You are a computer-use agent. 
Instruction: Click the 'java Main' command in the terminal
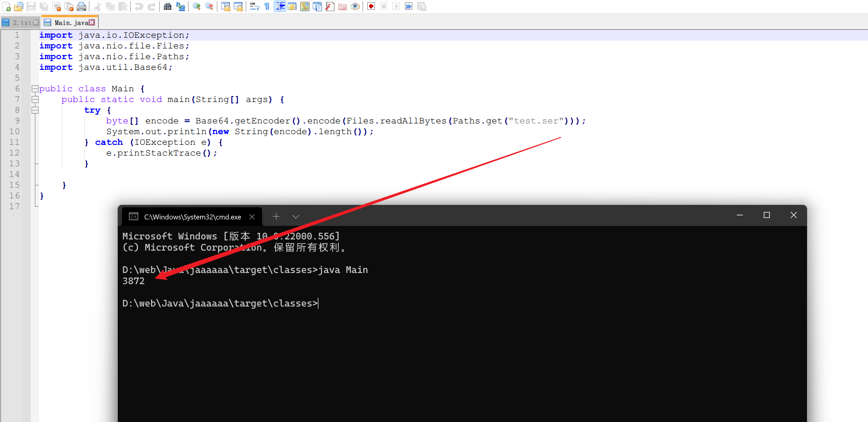point(343,270)
